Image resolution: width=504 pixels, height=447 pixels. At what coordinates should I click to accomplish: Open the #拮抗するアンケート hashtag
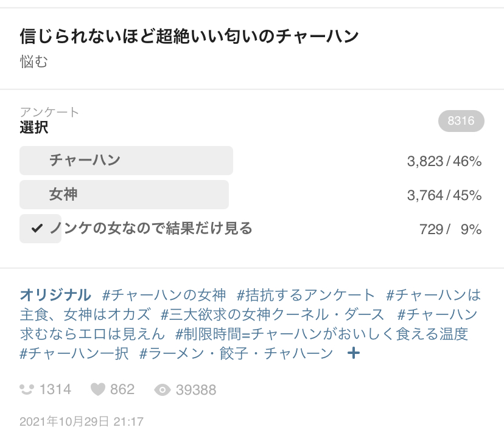coord(306,295)
